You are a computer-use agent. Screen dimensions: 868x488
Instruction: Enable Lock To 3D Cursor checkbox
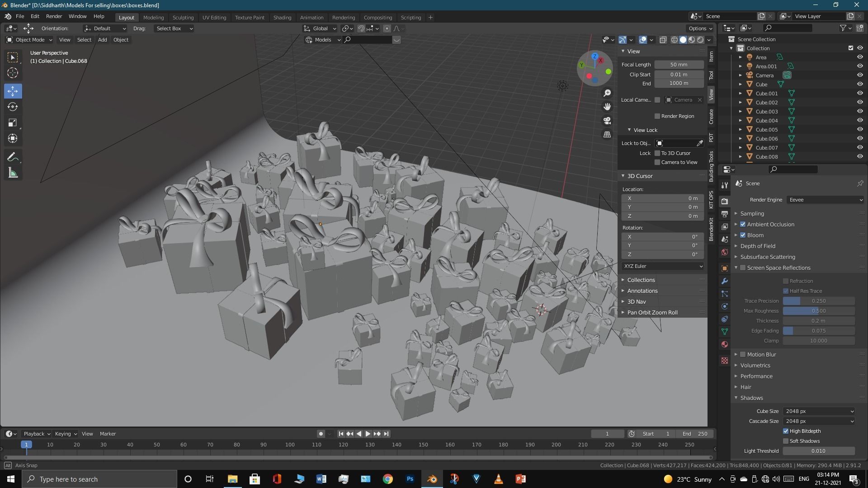tap(657, 154)
